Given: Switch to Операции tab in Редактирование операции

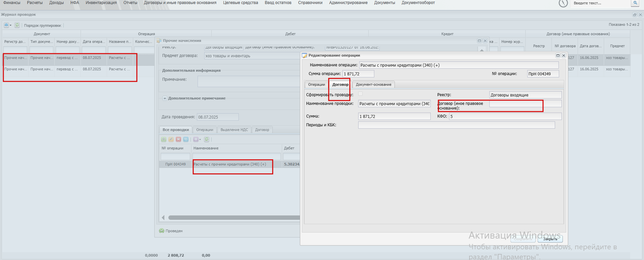Looking at the screenshot, I should click(x=317, y=84).
